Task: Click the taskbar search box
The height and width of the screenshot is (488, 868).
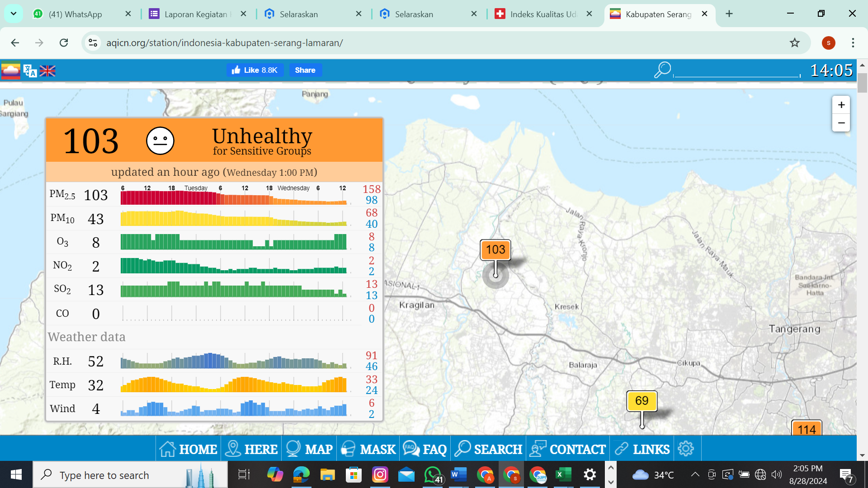Action: click(x=130, y=474)
